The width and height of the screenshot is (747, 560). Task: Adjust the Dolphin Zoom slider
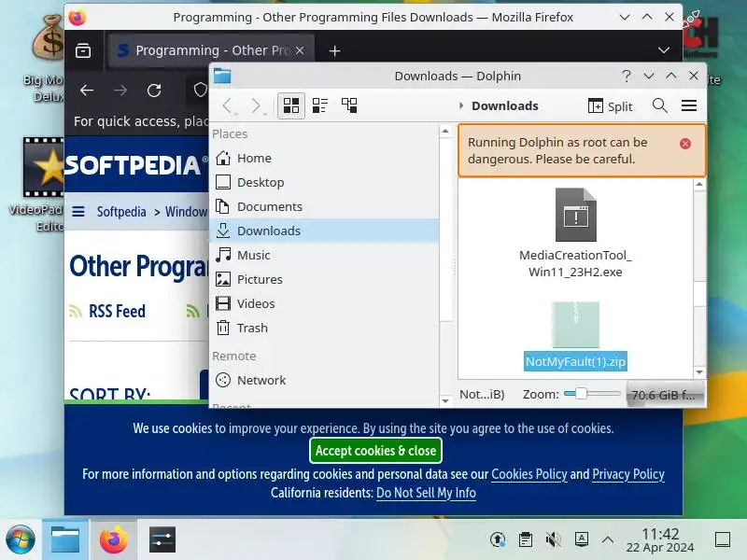point(592,394)
